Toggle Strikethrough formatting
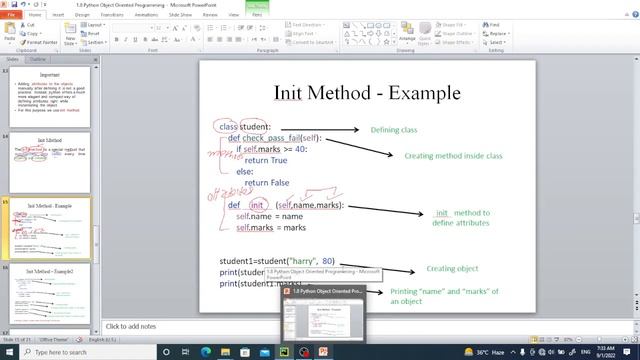This screenshot has height=360, width=640. [x=155, y=40]
